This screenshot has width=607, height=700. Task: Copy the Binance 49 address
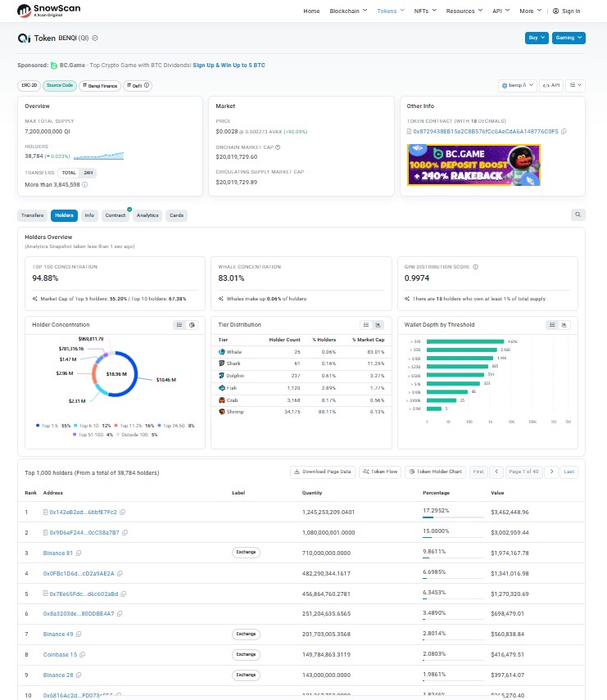[79, 635]
